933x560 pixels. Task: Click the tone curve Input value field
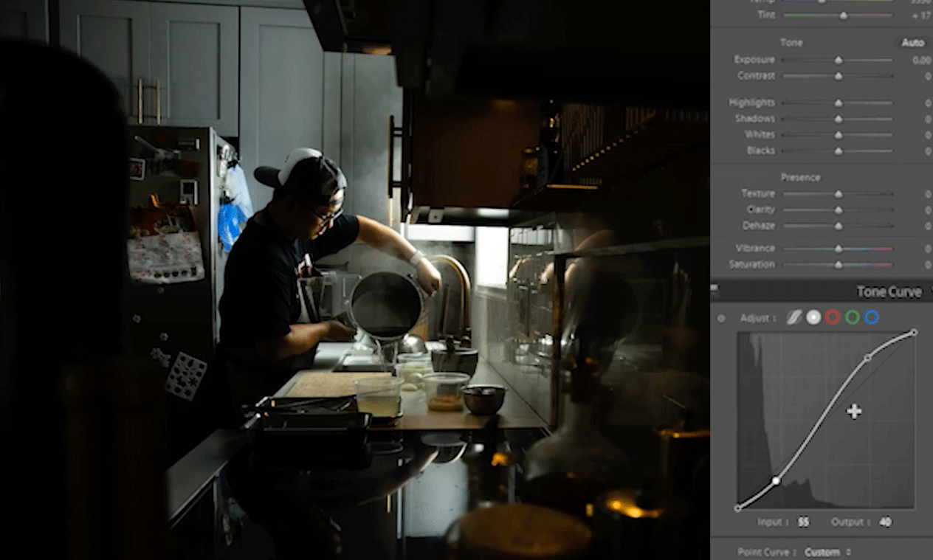coord(803,522)
